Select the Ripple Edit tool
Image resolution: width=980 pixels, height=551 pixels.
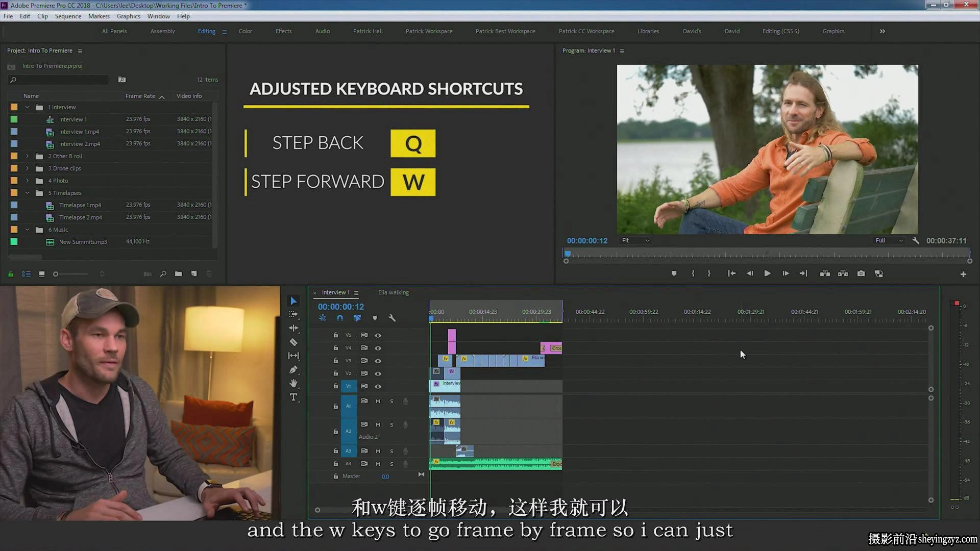pos(293,328)
